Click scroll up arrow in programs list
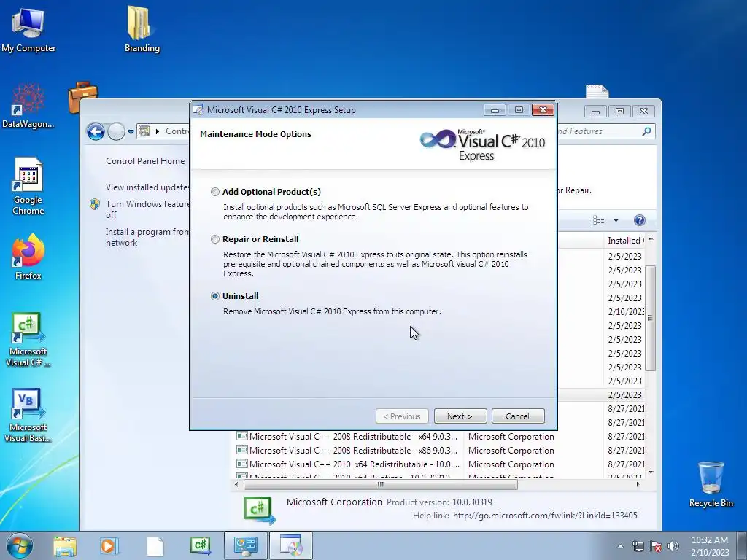This screenshot has width=747, height=560. (x=651, y=238)
